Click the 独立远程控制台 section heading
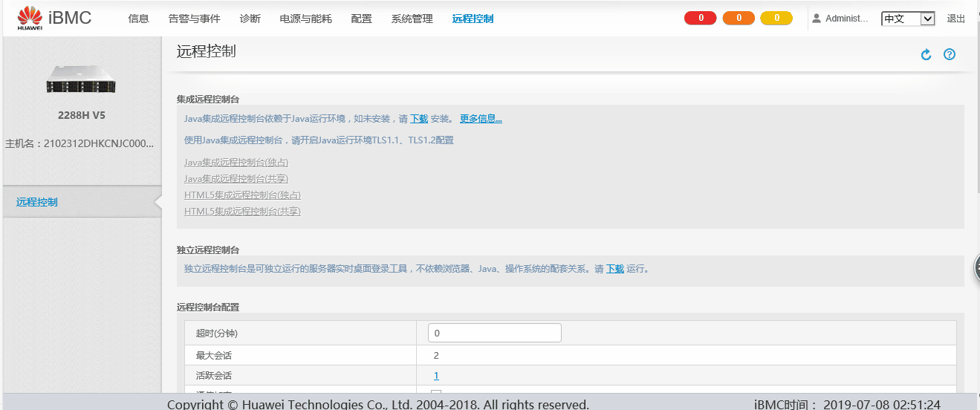 tap(208, 250)
